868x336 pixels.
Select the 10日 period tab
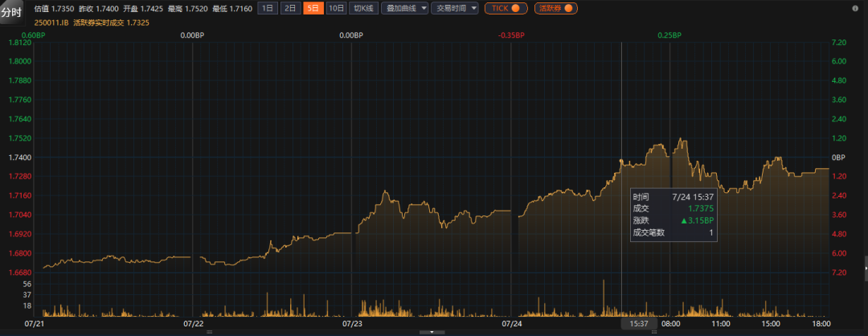point(337,8)
